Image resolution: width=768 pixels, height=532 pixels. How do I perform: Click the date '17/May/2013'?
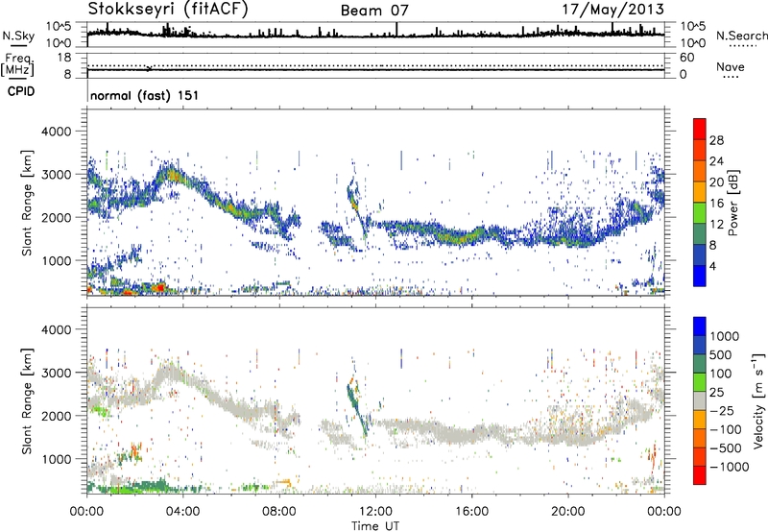click(612, 10)
